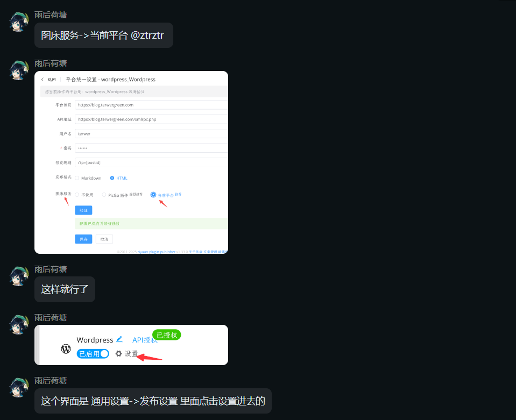
Task: Choose the 不使用 image host option
Action: (x=77, y=195)
